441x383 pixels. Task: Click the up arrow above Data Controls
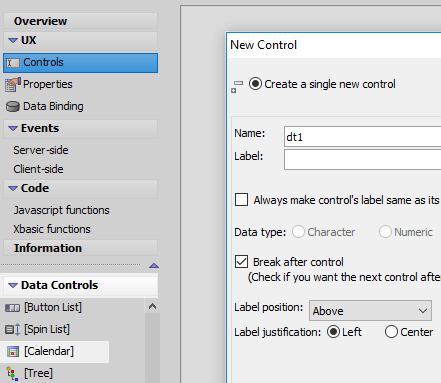(154, 266)
